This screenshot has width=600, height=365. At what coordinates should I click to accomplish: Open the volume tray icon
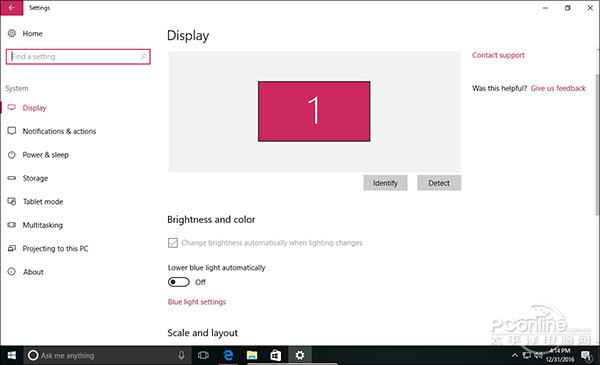click(x=539, y=355)
